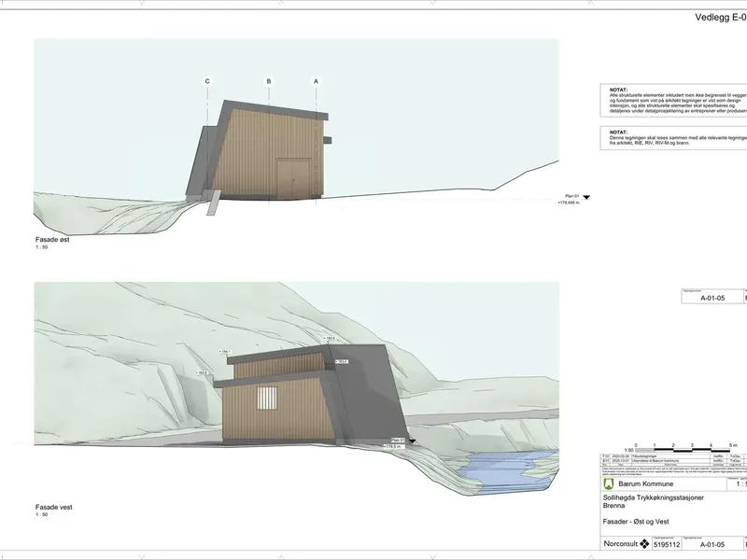
Task: Click the A-01-05 box above the scale bar
Action: (712, 298)
